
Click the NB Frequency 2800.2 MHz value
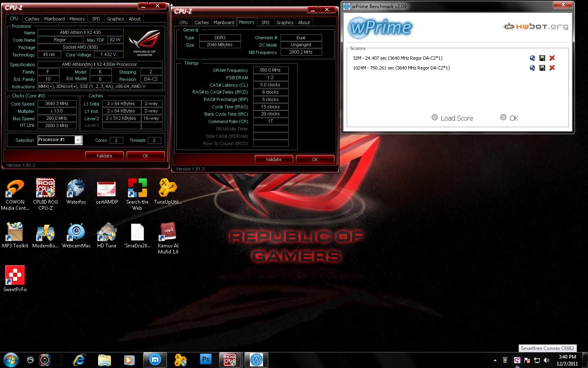[x=301, y=52]
